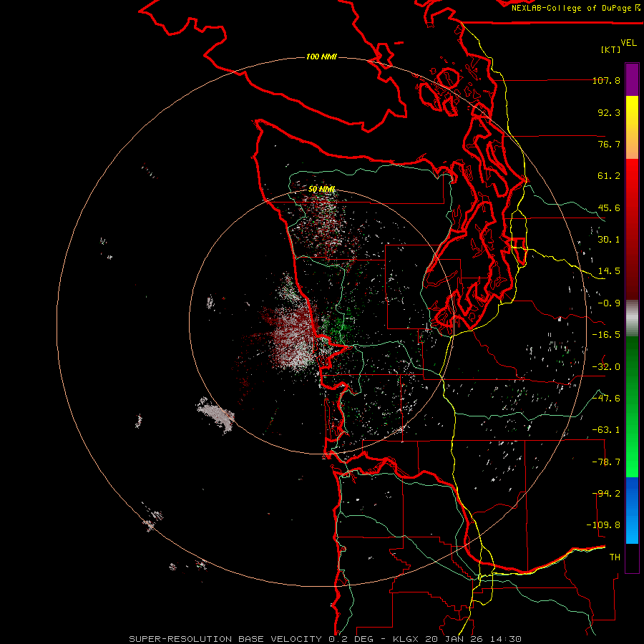Click the TH legend label
Screen dimensions: 644x644
click(615, 557)
